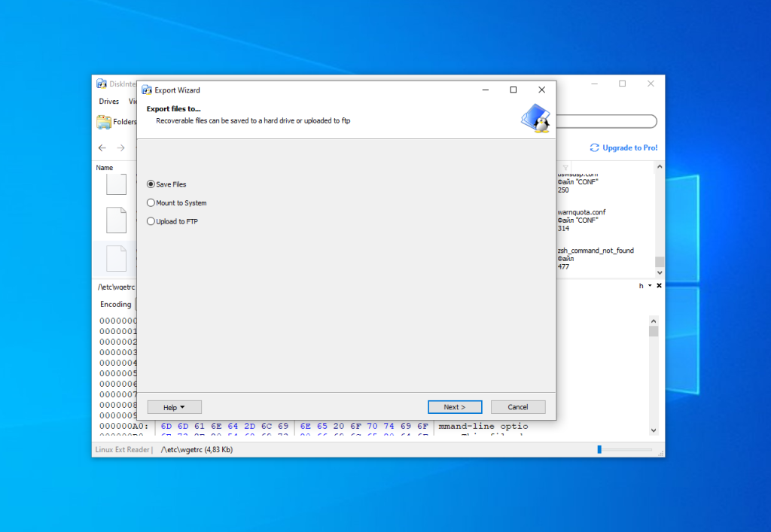Select the Save Files radio option
771x532 pixels.
151,184
